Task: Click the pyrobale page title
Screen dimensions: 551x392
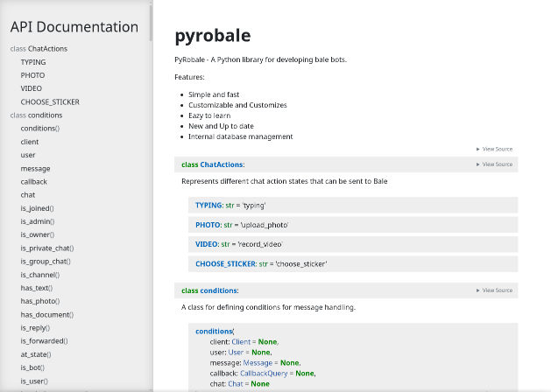Action: tap(213, 36)
